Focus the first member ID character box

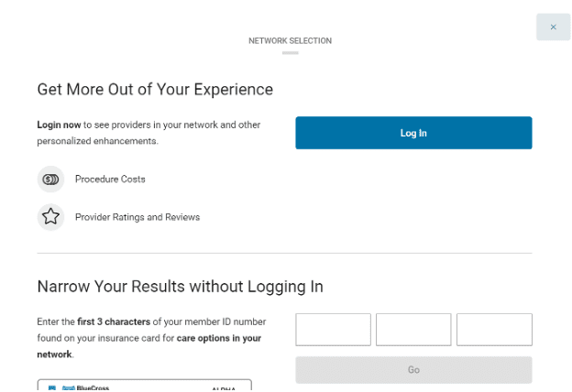tap(333, 330)
